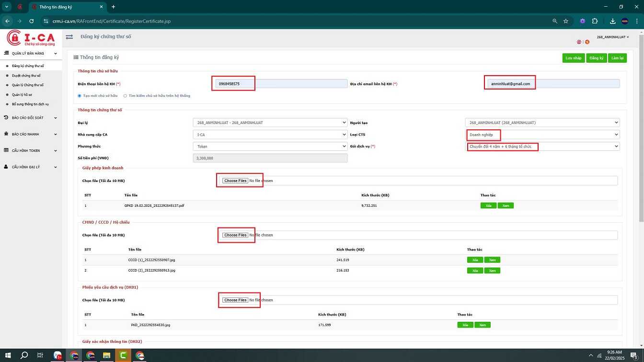Expand "BÁO CÁO ĐỐI SOÁT" sidebar menu
This screenshot has height=362, width=644.
click(x=31, y=118)
